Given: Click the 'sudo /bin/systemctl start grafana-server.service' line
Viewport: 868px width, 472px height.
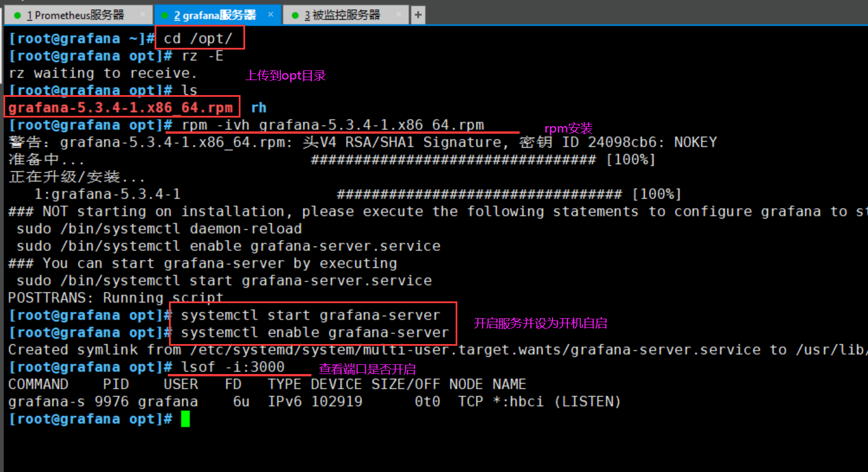Looking at the screenshot, I should click(x=224, y=281).
